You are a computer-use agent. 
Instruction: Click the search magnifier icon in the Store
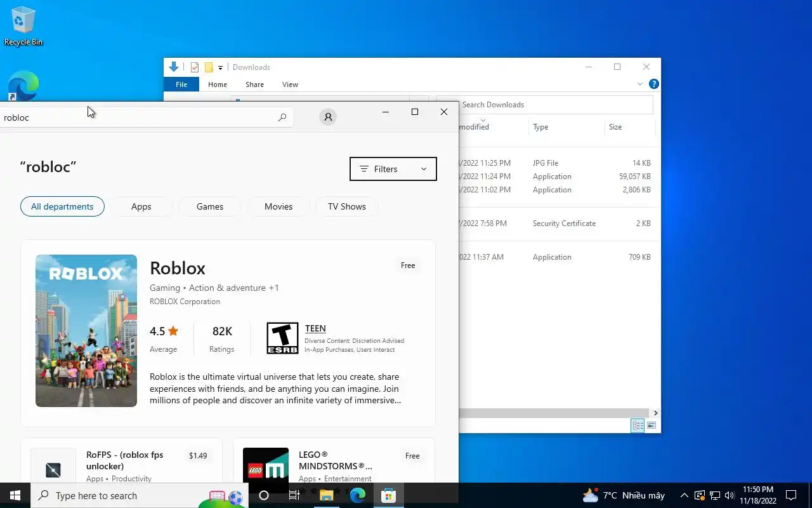(282, 117)
